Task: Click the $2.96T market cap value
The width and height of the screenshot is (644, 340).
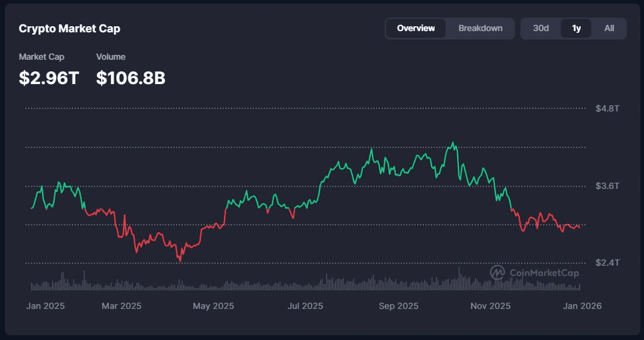Action: pyautogui.click(x=49, y=77)
